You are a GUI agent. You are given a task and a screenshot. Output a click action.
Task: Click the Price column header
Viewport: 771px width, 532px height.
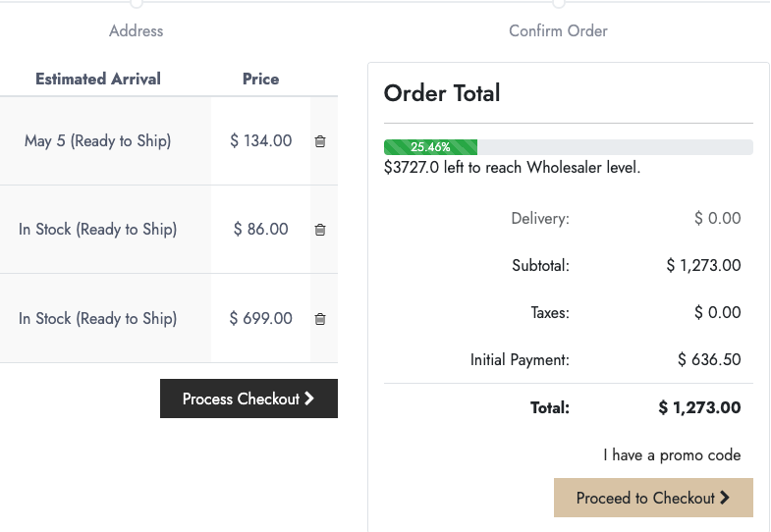[260, 80]
